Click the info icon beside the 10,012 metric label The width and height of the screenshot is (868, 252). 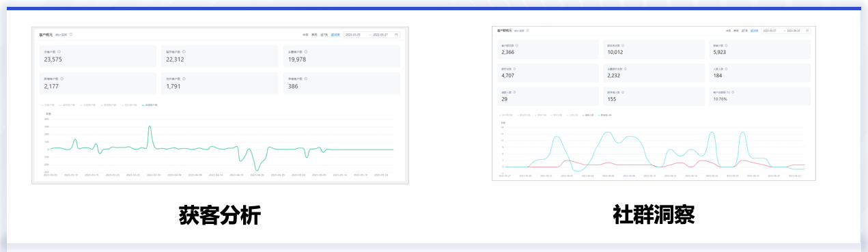pos(623,45)
